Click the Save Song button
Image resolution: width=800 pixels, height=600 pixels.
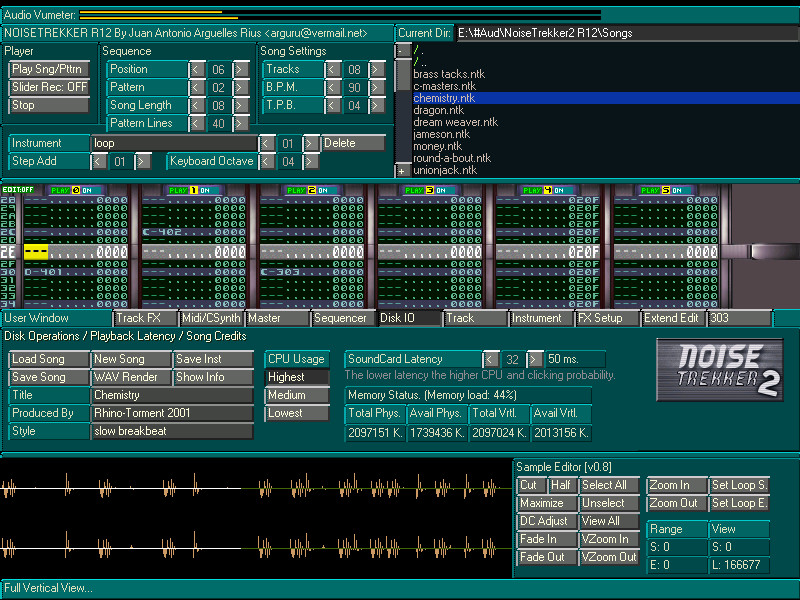point(49,378)
